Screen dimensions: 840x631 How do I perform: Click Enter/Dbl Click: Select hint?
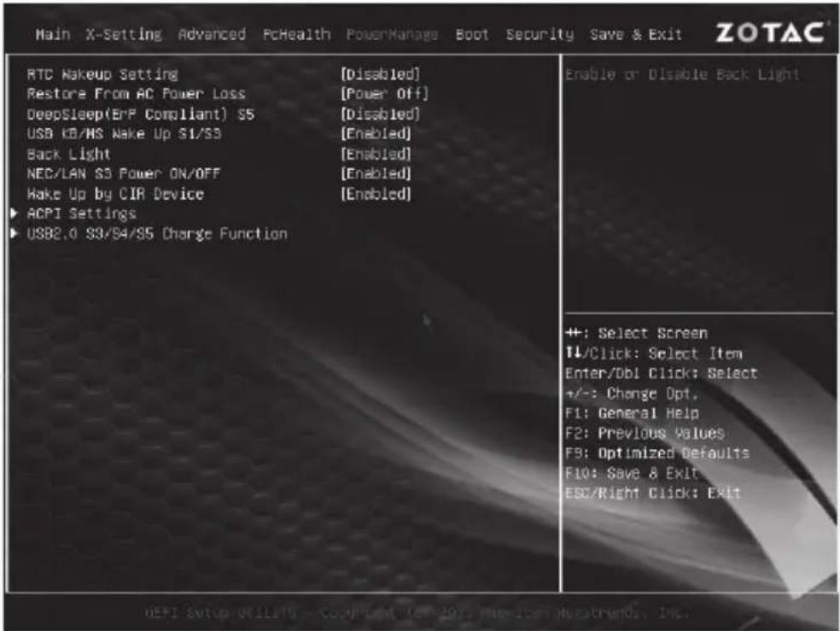coord(662,373)
